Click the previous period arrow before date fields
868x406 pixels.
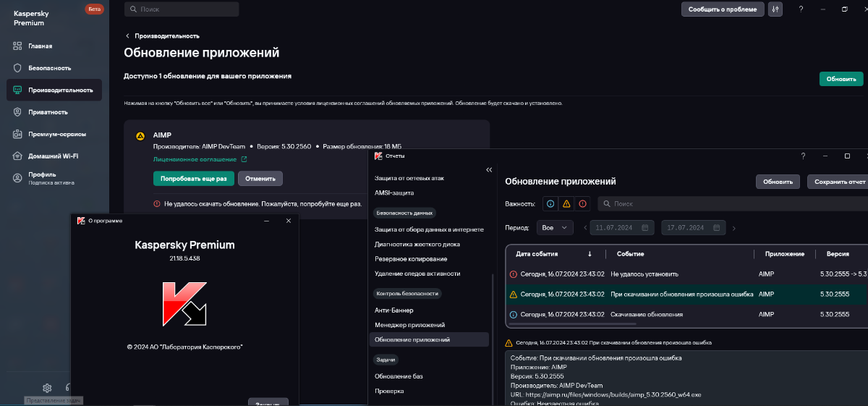[585, 229]
